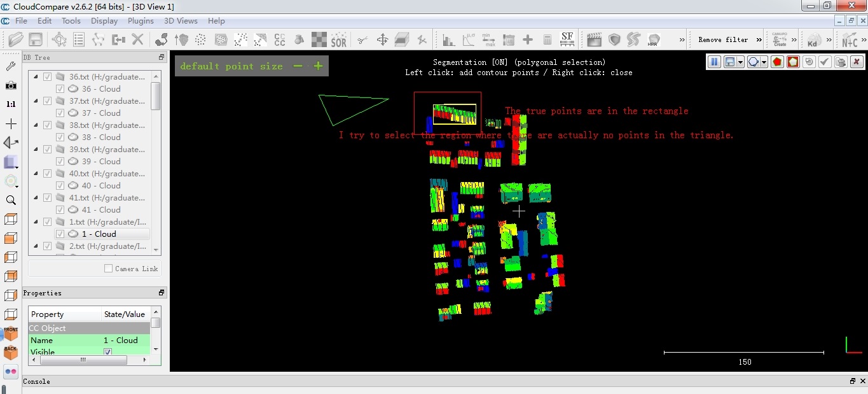Pause the segmentation tool
Image resolution: width=868 pixels, height=394 pixels.
714,62
